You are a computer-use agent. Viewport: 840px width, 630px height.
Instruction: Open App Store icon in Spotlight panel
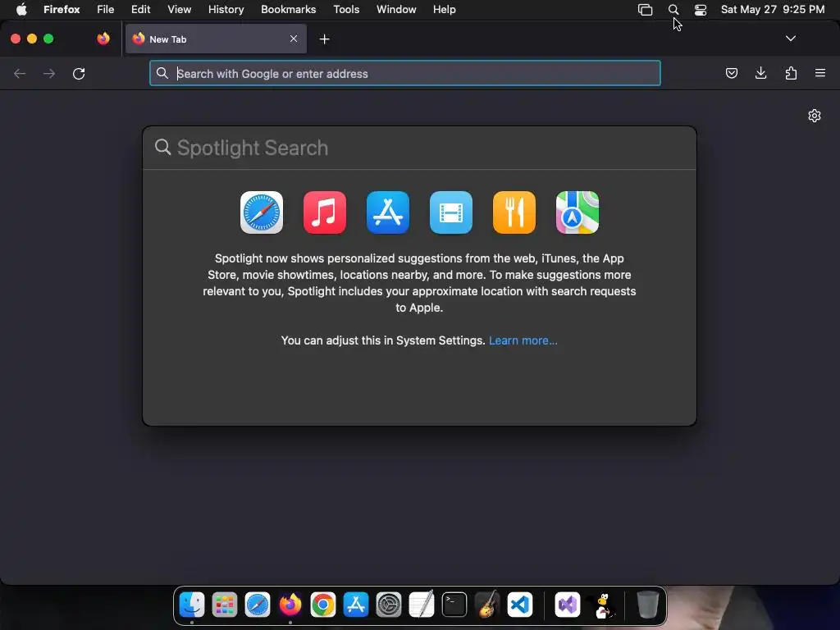388,212
